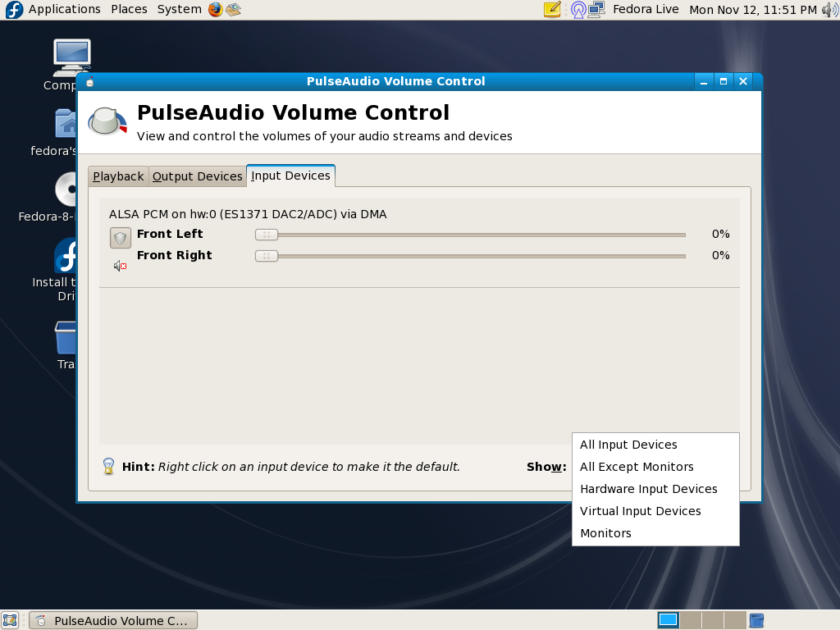Click the PulseAudio volume knob logo
This screenshot has height=630, width=840.
coord(107,121)
